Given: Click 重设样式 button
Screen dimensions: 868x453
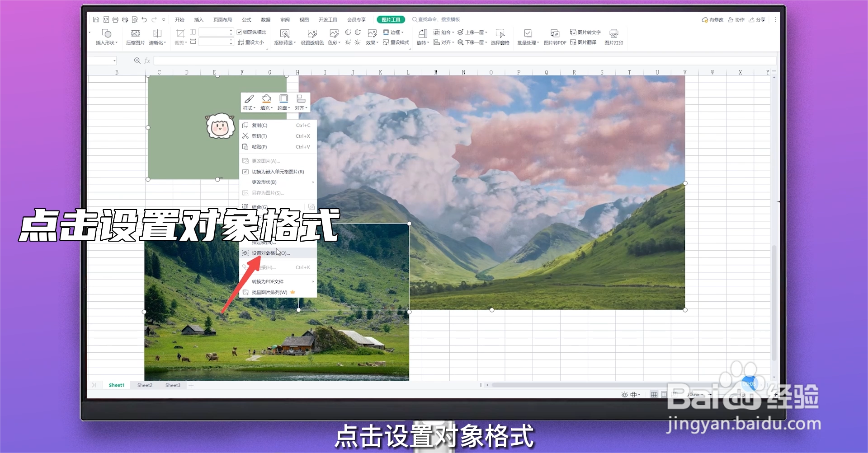Looking at the screenshot, I should (x=396, y=42).
